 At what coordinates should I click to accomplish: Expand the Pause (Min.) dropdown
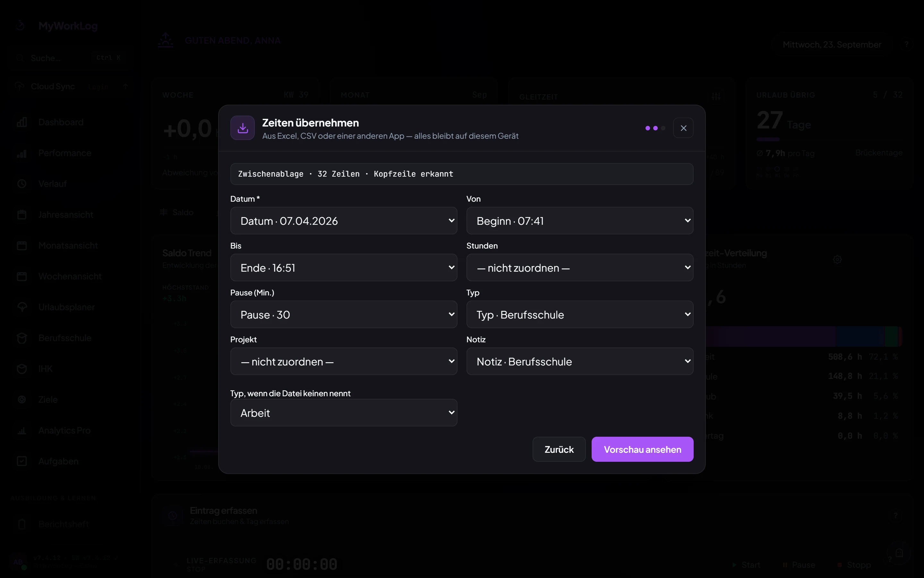point(344,314)
